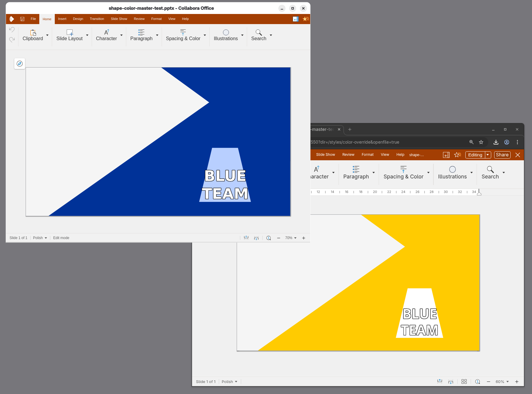Click the browser address bar URL
The image size is (532, 394).
pos(355,142)
